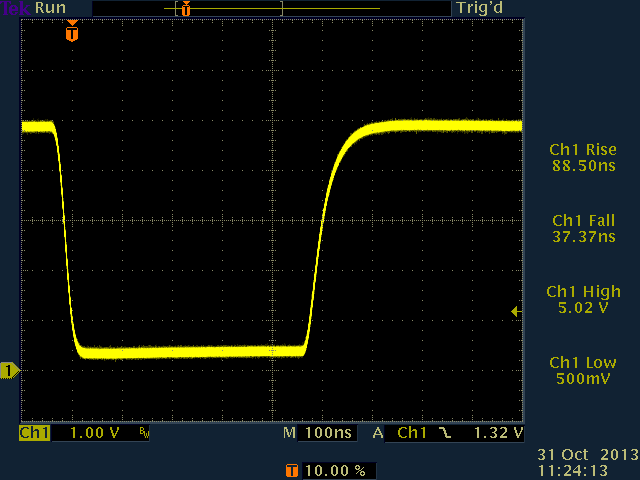Viewport: 640px width, 480px height.
Task: Open the trigger source Ch1 setting
Action: pos(415,434)
